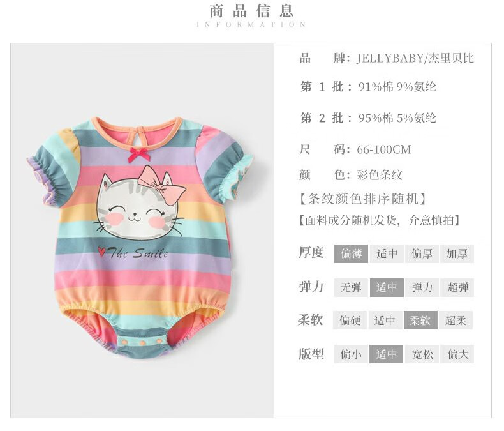This screenshot has height=431, width=504.
Task: Click the 66-100CM size text
Action: pos(384,149)
